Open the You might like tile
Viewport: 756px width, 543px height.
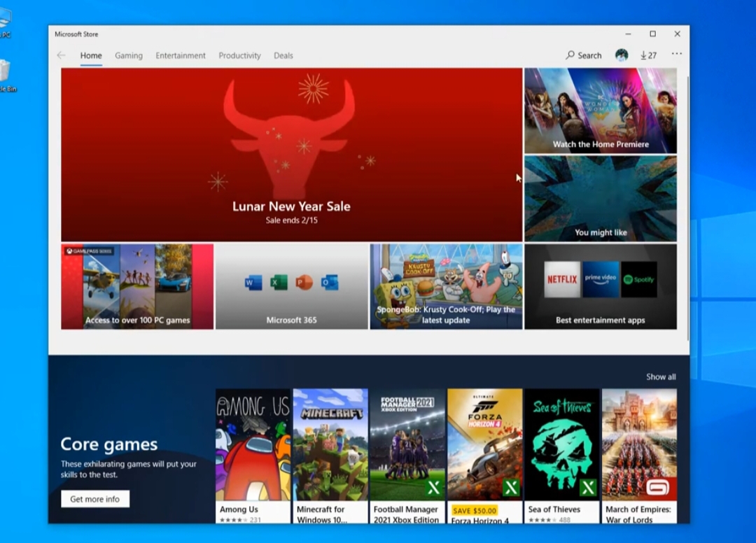click(x=601, y=199)
